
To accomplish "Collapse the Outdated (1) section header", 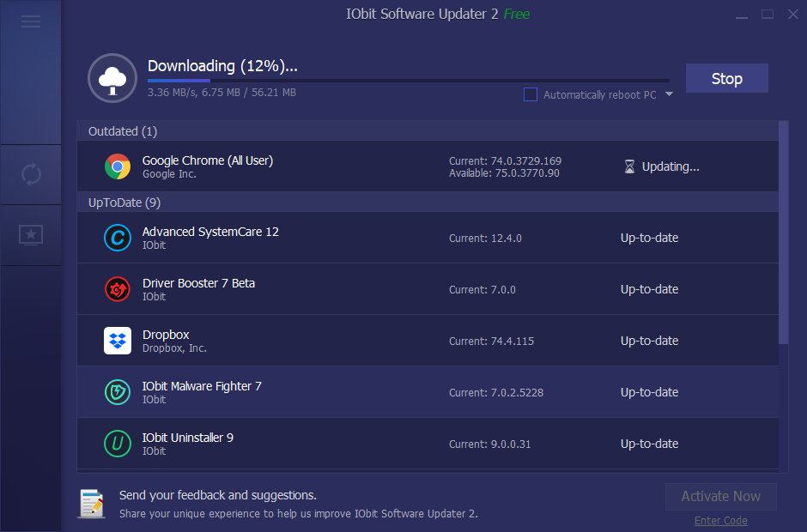I will point(428,131).
